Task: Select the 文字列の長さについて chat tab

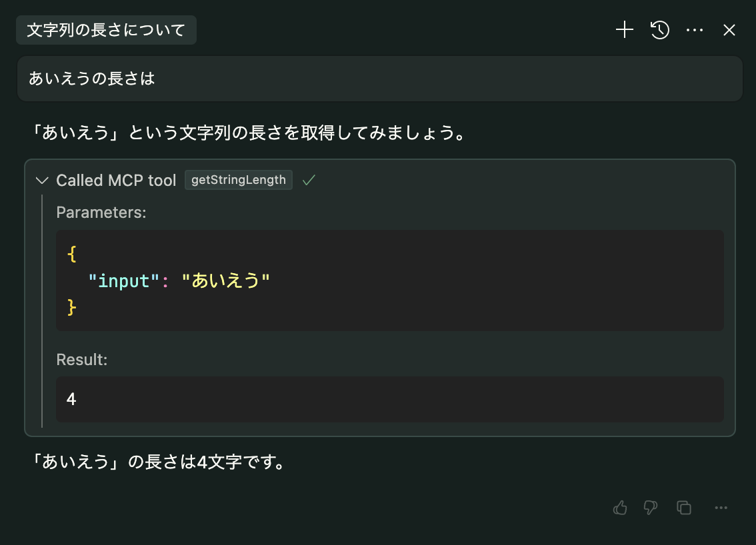Action: point(106,30)
